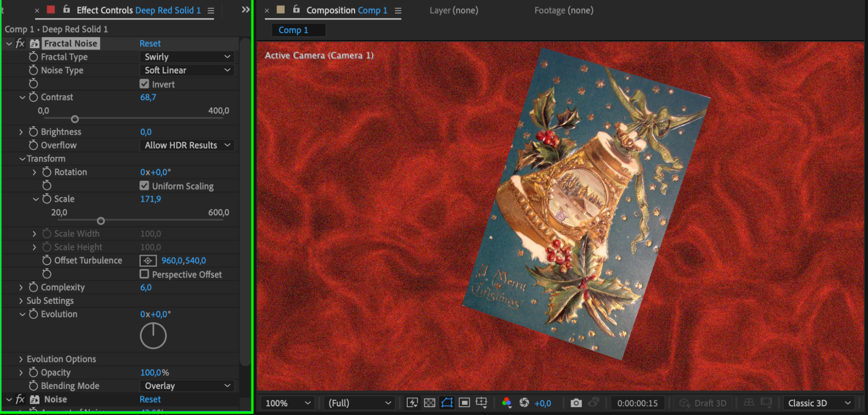Toggle the lock on the Composition panel tab
868x415 pixels.
pos(296,9)
